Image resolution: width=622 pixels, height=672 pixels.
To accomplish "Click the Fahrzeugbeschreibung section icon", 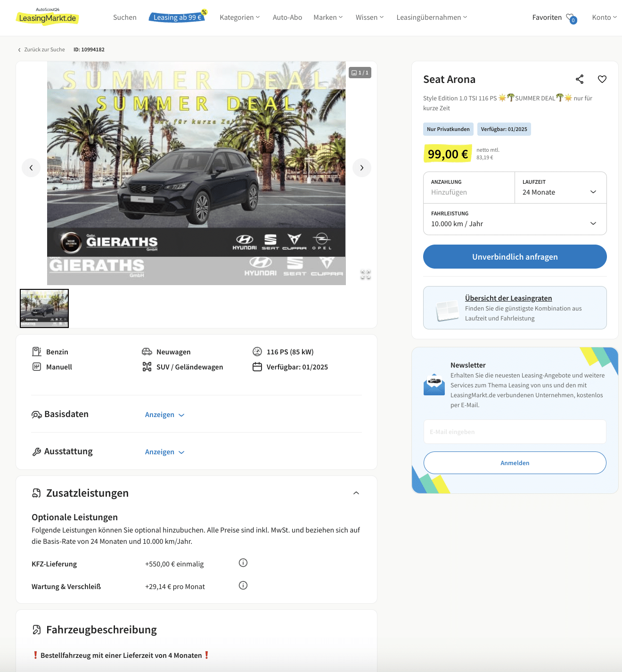I will [36, 630].
